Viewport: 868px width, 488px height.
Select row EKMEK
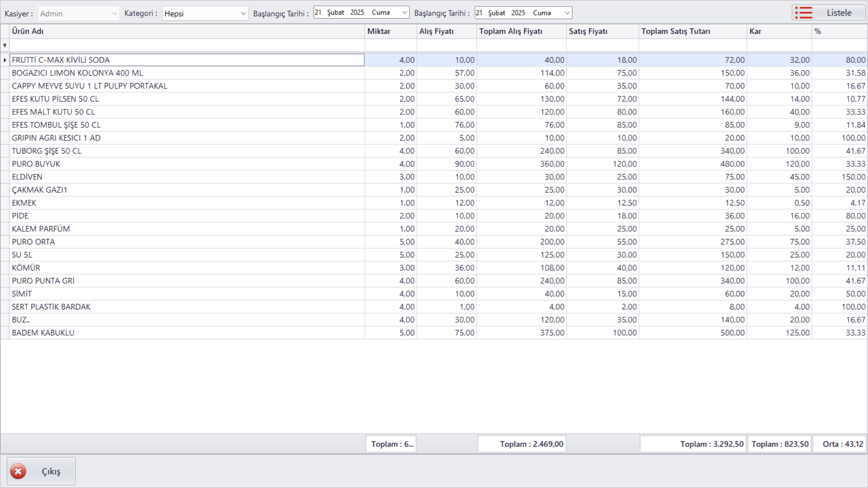click(434, 203)
